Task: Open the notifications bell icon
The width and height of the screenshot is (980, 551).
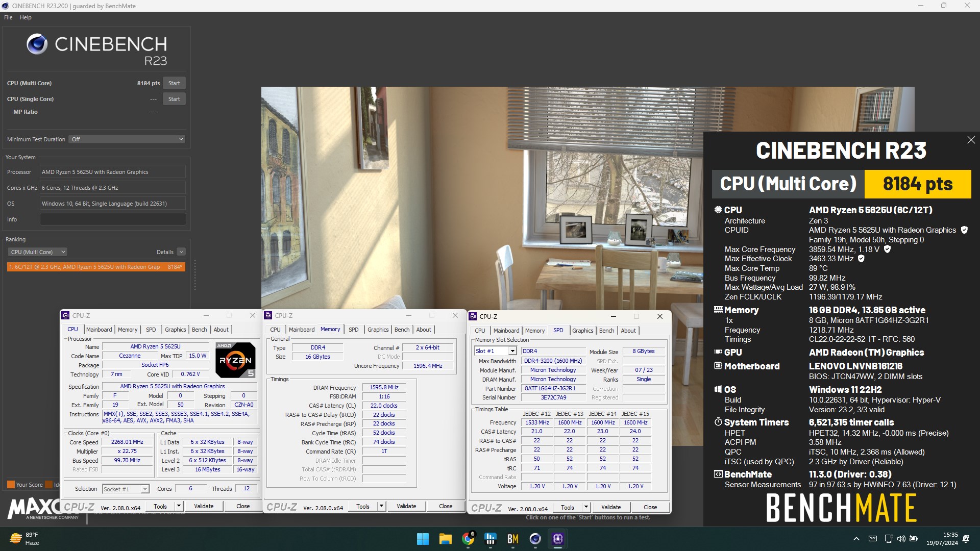Action: point(966,539)
